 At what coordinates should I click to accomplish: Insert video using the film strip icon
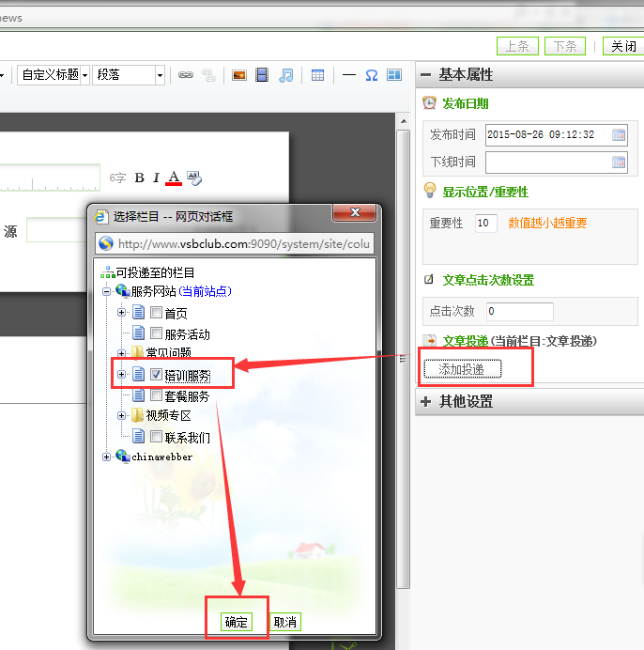pos(262,75)
